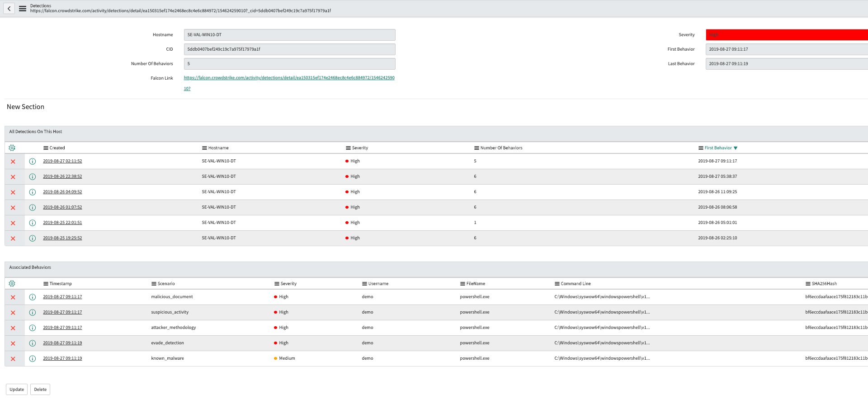This screenshot has height=419, width=868.
Task: Open detection record 2019-08-27 02:11:52
Action: (x=62, y=161)
